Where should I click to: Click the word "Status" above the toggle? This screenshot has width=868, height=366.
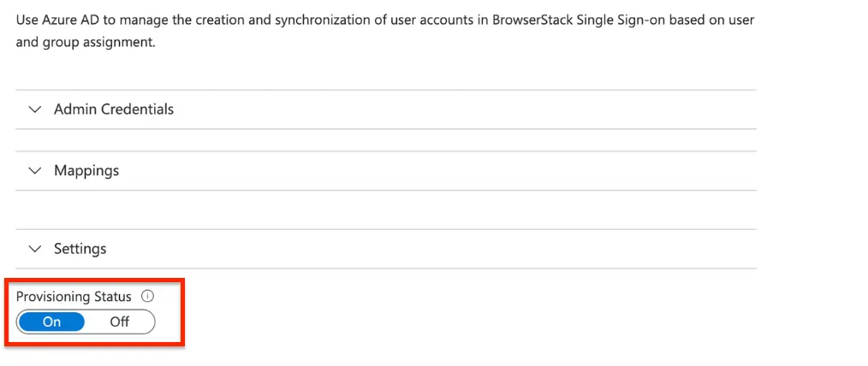click(112, 297)
